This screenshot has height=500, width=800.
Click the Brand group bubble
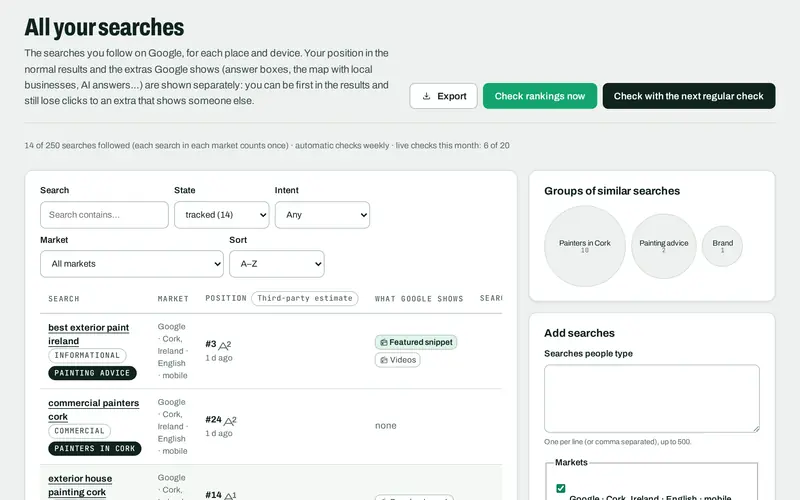coord(722,246)
